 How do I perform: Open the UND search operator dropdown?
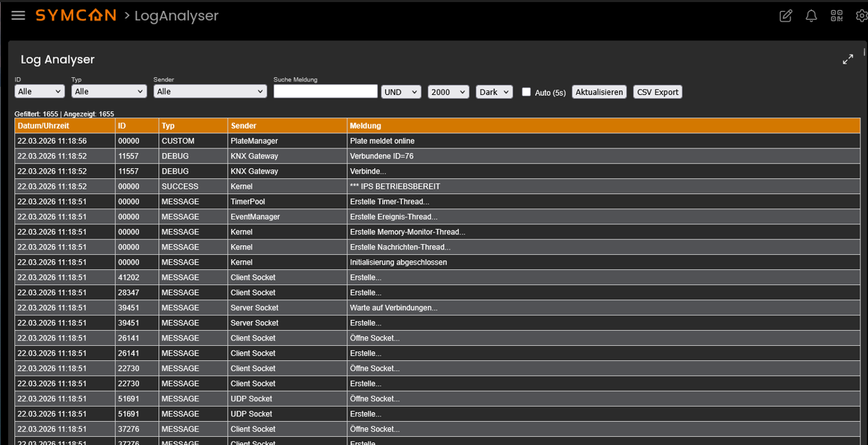401,92
